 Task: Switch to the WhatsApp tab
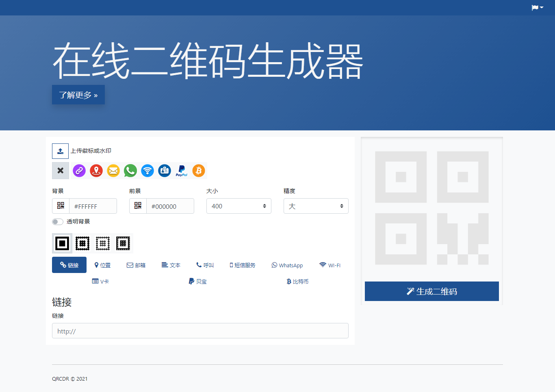(287, 265)
